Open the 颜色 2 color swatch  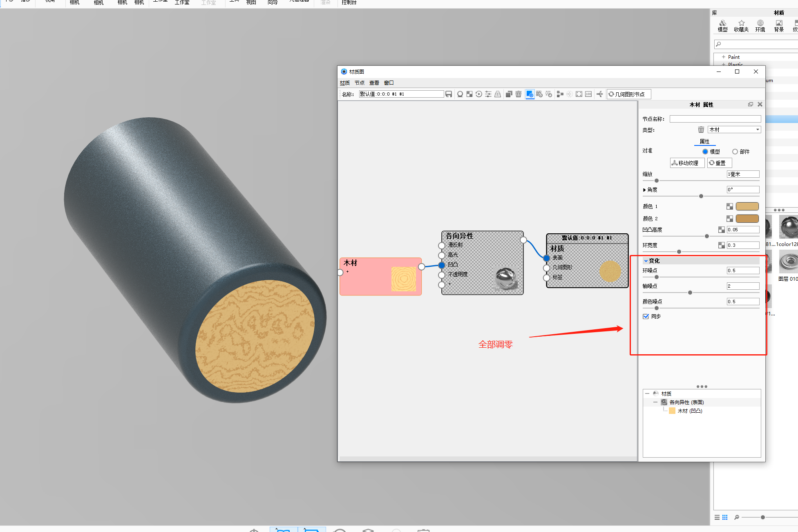click(x=747, y=219)
